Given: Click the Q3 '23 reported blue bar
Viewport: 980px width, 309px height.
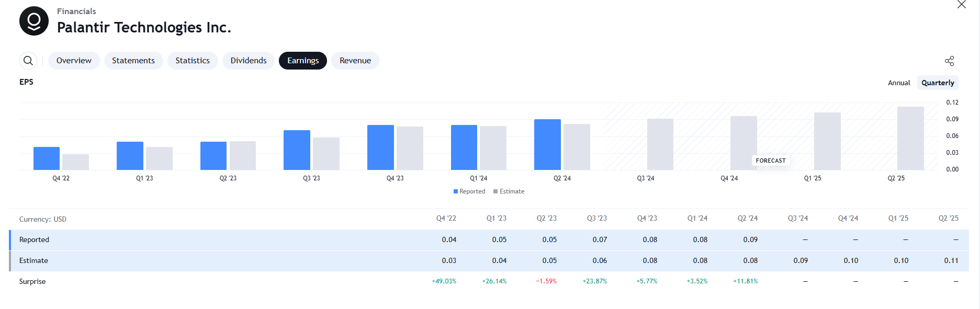Looking at the screenshot, I should tap(297, 150).
